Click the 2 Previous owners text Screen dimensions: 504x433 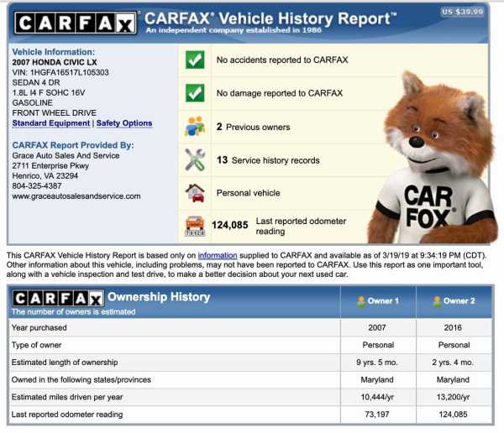[253, 128]
